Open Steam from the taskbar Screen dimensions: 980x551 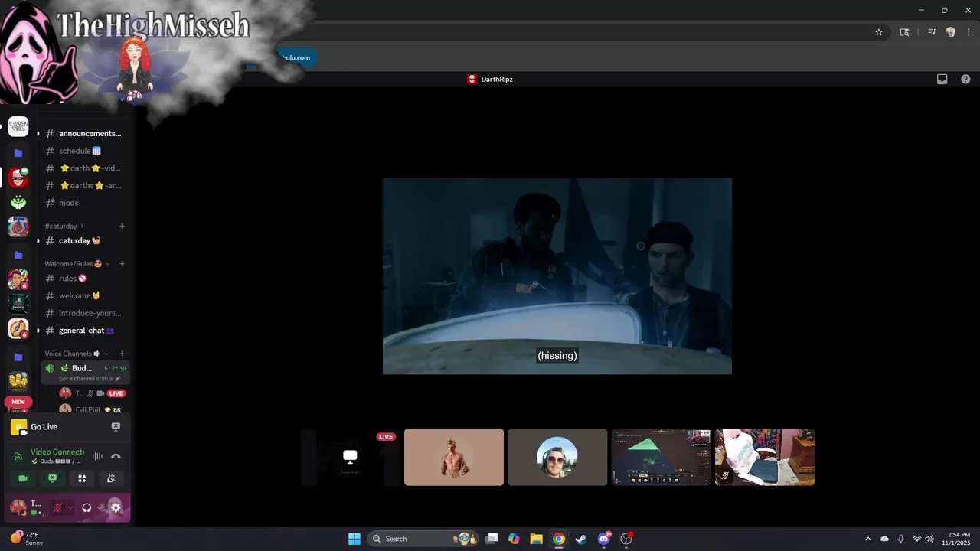(x=581, y=539)
